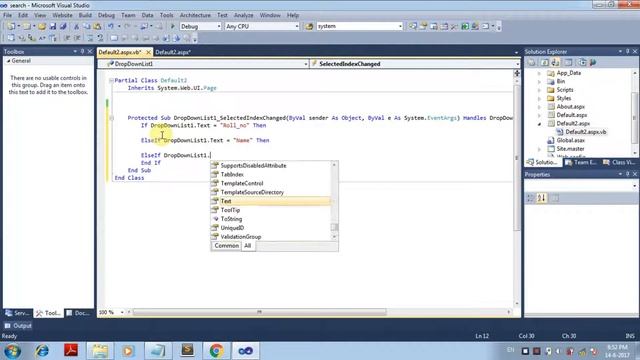Select ToolTip in the IntelliSense list
The width and height of the screenshot is (640, 360).
point(271,210)
